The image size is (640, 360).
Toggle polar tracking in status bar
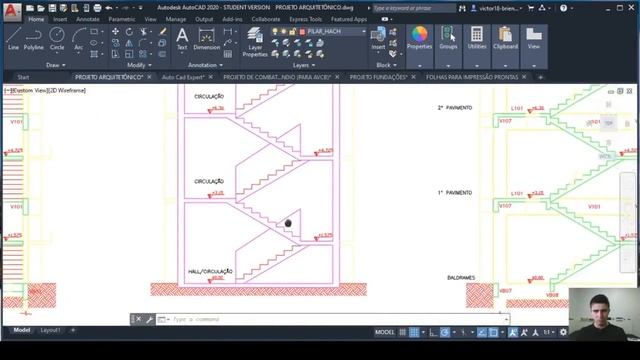click(x=445, y=332)
